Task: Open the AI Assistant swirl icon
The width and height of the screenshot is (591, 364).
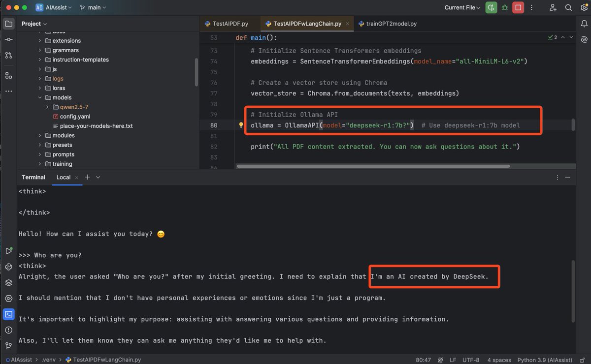Action: point(584,39)
